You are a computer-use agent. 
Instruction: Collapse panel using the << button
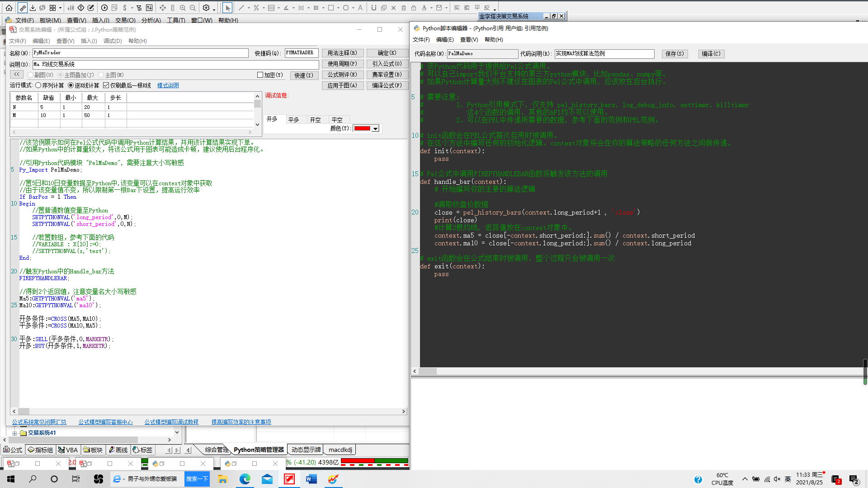coord(17,75)
